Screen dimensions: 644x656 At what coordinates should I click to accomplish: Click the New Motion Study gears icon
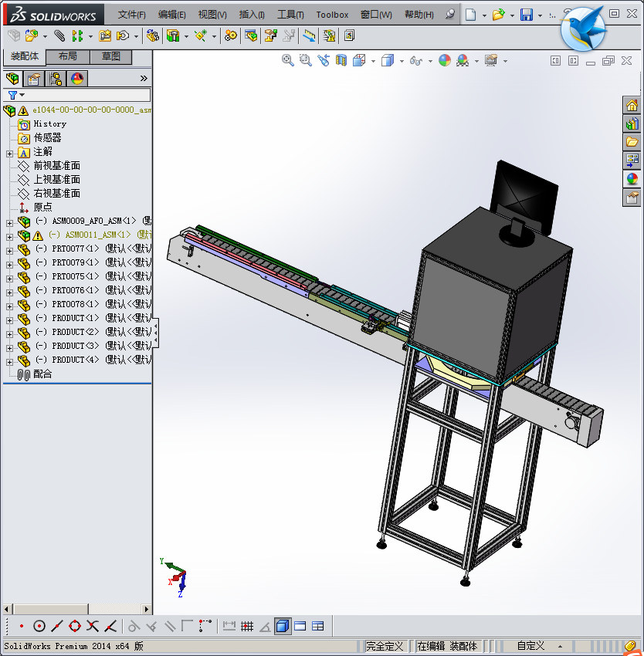[x=230, y=36]
